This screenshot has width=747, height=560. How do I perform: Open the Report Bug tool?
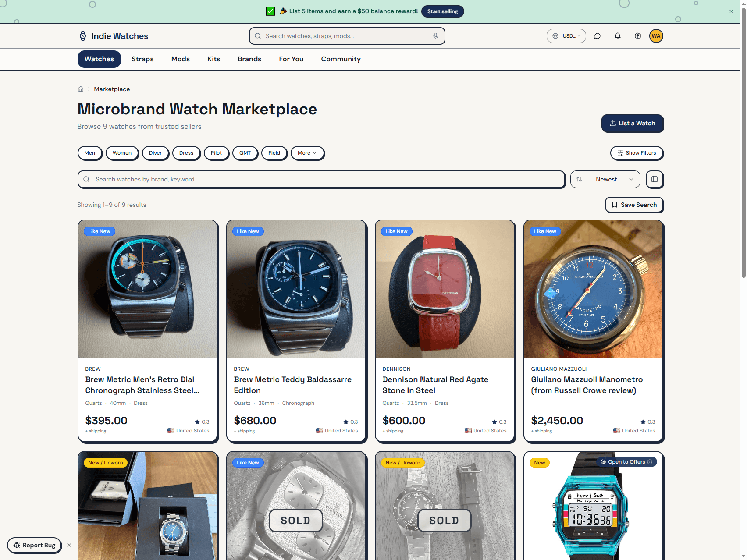click(x=34, y=545)
